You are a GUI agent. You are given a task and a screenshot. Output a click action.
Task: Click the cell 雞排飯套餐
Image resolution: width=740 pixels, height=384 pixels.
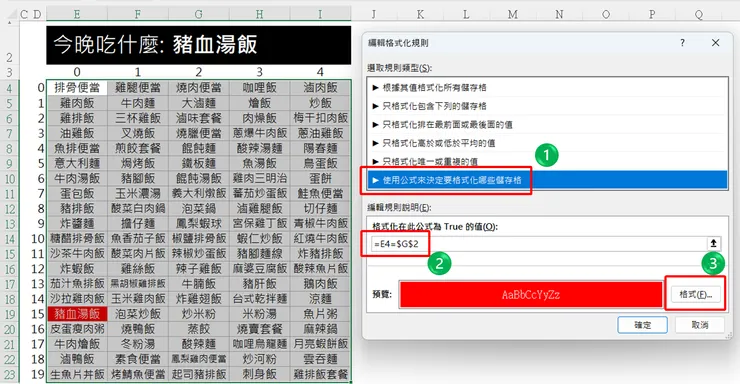(x=320, y=374)
